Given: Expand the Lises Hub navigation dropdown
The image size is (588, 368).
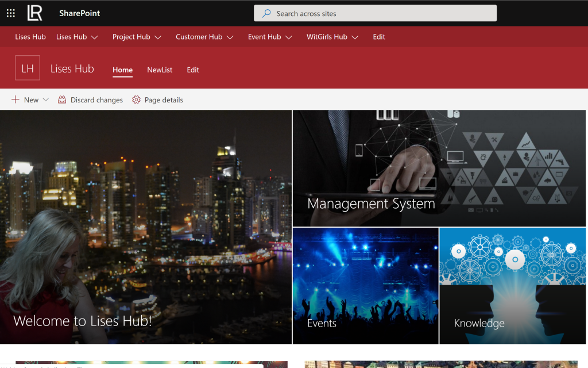Looking at the screenshot, I should tap(95, 37).
